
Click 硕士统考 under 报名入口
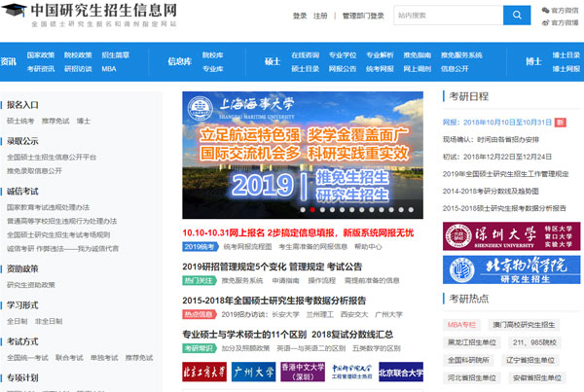point(20,121)
